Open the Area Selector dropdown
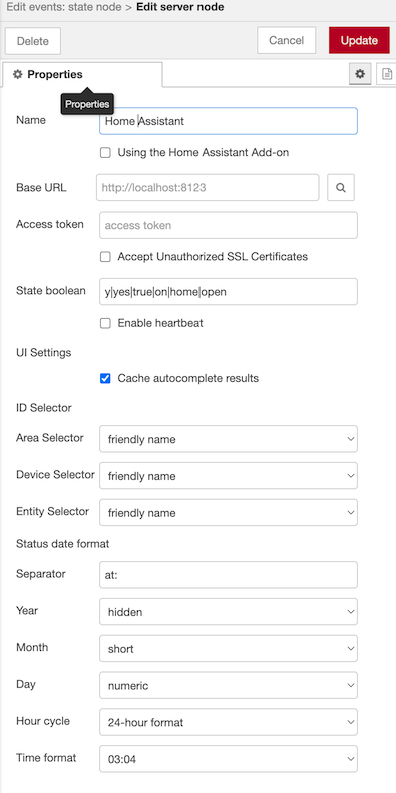396x793 pixels. (x=229, y=439)
